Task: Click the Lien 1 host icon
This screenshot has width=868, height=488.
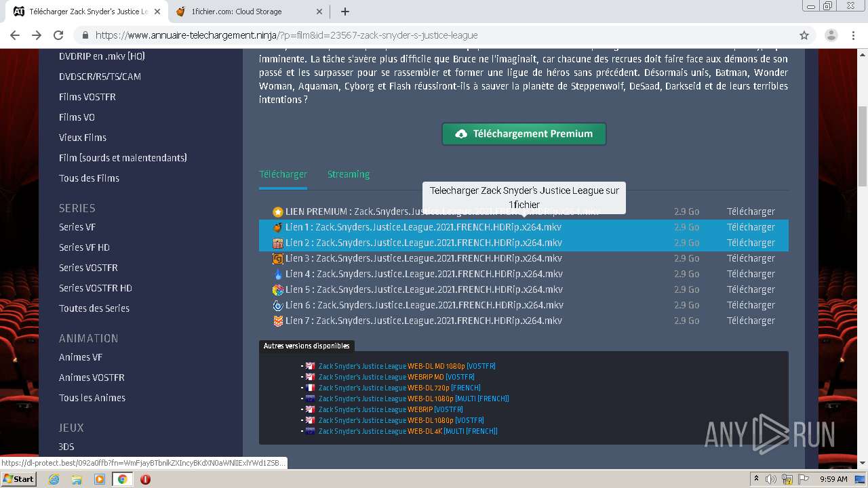Action: (x=277, y=228)
